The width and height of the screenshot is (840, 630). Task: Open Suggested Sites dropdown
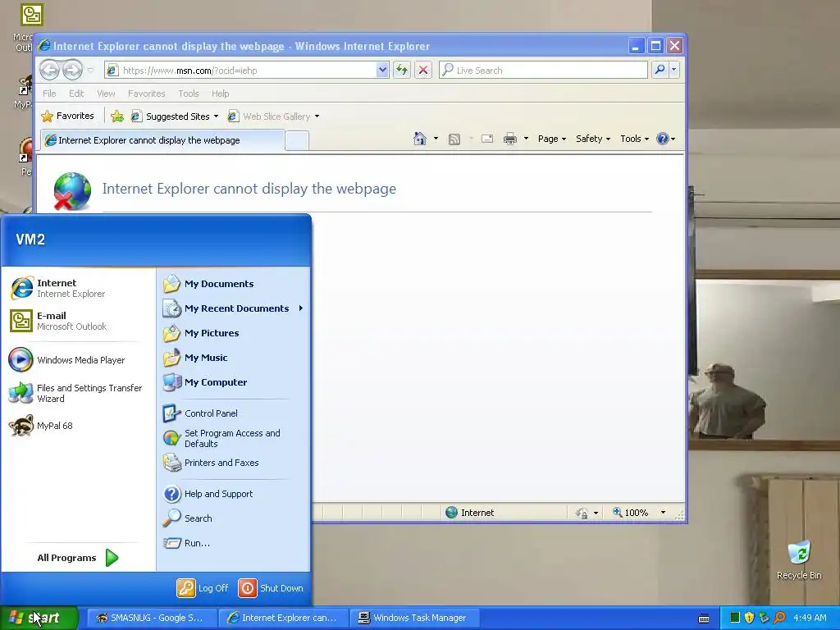(175, 116)
